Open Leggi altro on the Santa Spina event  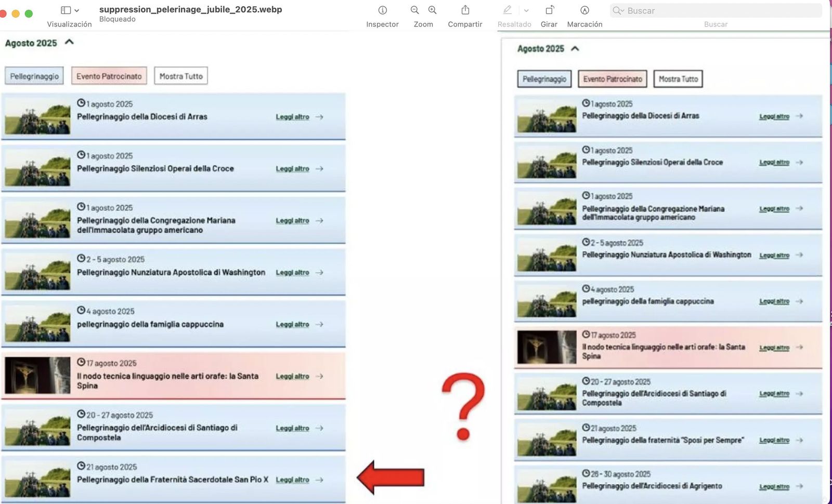(293, 376)
